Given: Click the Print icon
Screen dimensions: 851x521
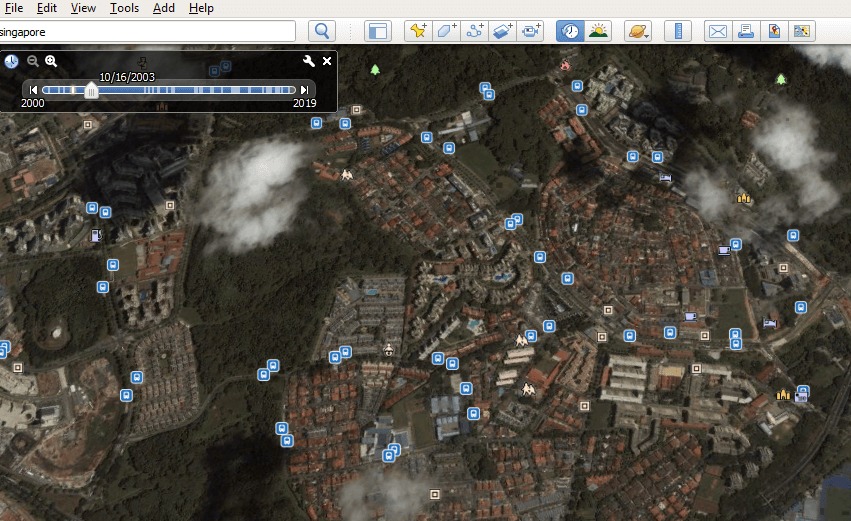Looking at the screenshot, I should pos(746,31).
